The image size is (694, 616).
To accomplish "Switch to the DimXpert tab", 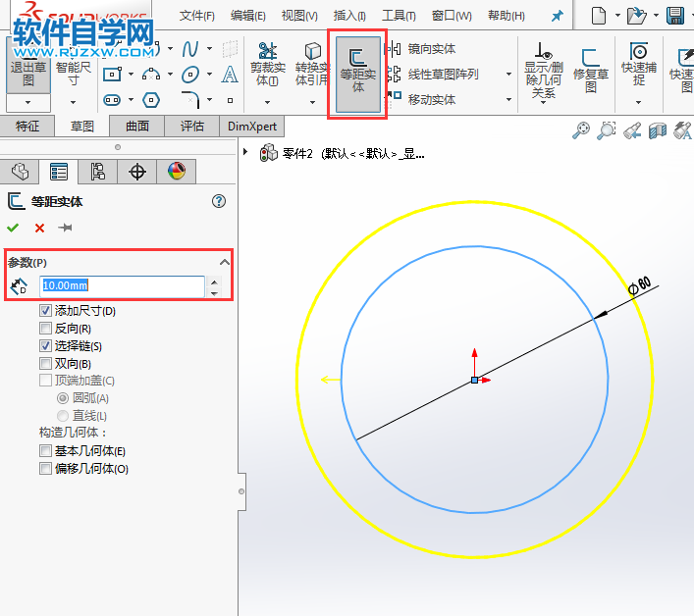I will click(252, 127).
